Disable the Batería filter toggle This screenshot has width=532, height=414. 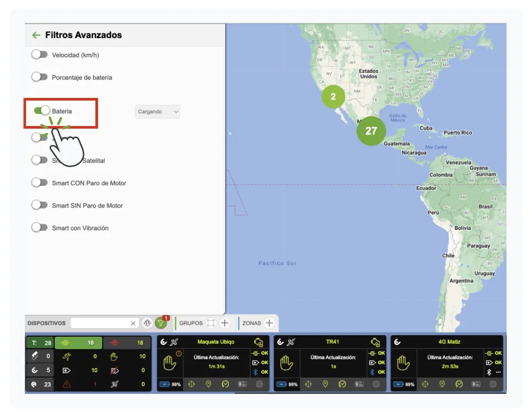click(x=42, y=111)
